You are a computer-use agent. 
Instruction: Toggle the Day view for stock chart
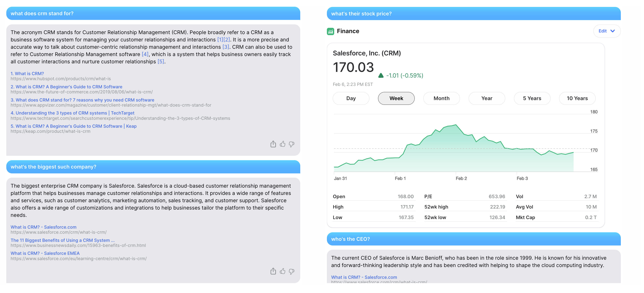point(351,98)
